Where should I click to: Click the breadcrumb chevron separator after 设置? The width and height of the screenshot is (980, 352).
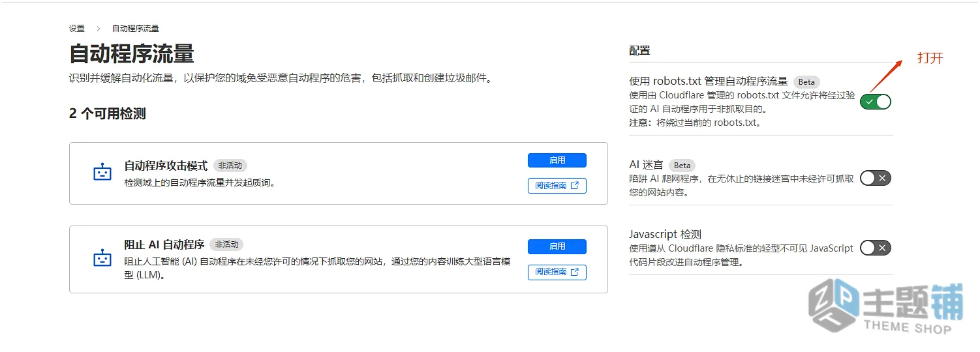(99, 29)
